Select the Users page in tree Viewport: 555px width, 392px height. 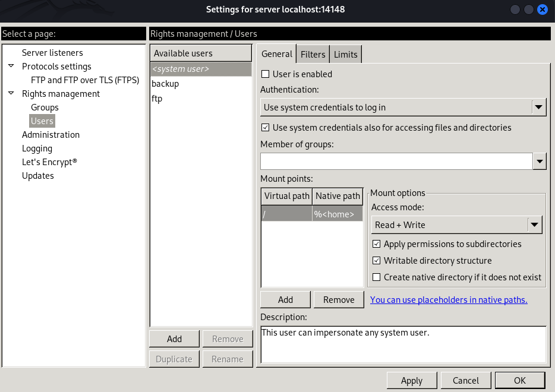(42, 121)
